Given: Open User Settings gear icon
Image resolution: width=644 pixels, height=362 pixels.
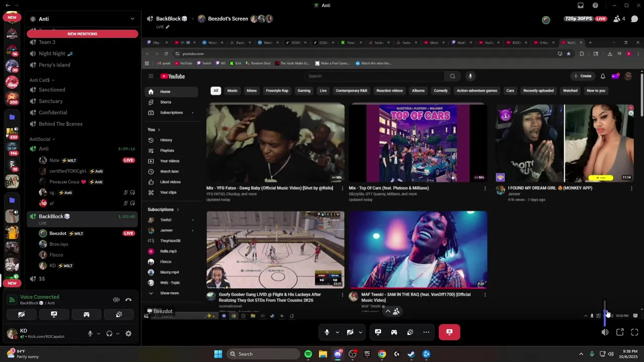Looking at the screenshot, I should tap(128, 333).
